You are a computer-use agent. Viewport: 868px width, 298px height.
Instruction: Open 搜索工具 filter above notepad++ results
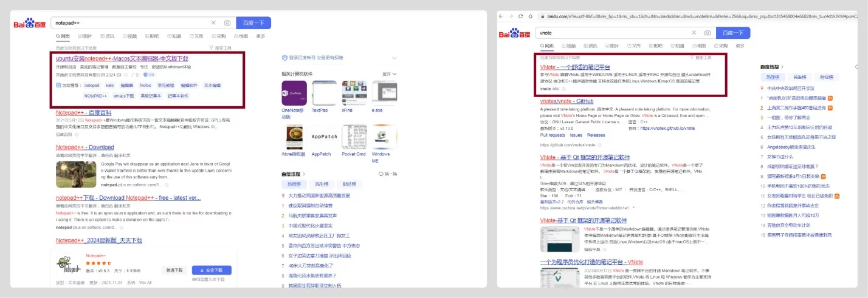tap(220, 47)
